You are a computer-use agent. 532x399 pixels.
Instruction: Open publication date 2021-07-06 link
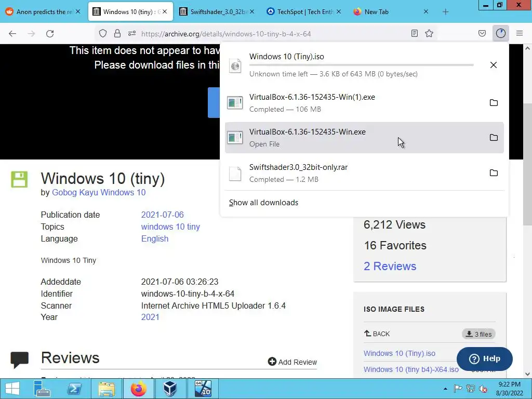tap(162, 215)
